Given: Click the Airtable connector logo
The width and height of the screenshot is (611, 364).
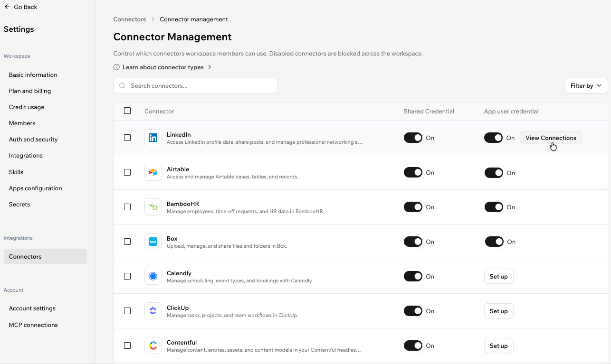Looking at the screenshot, I should [153, 172].
